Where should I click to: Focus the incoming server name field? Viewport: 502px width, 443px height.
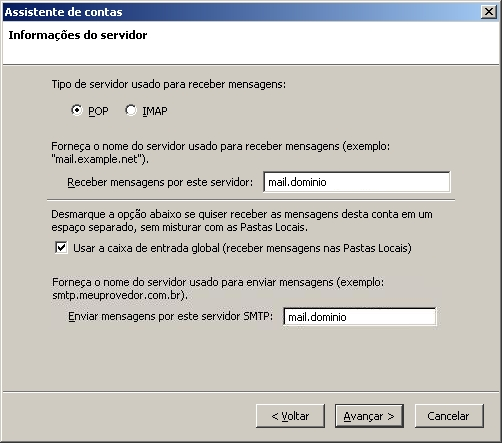[356, 182]
